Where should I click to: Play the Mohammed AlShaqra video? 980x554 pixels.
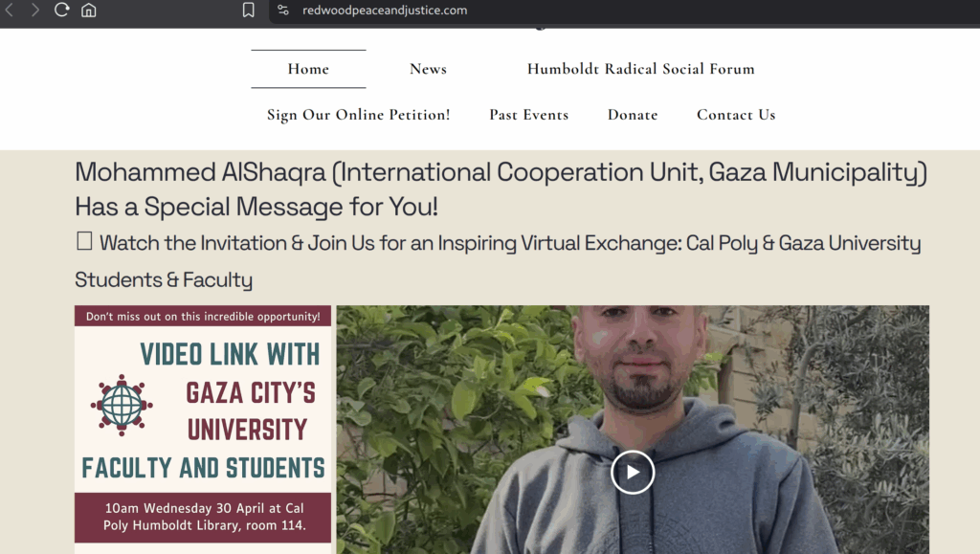(x=633, y=472)
